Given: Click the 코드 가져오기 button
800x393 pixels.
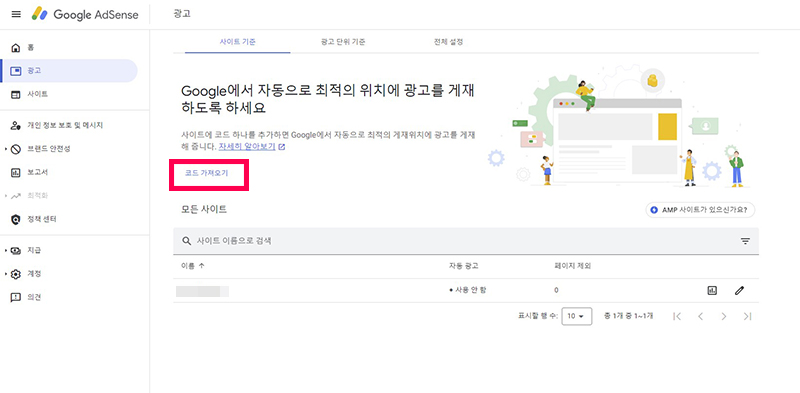Looking at the screenshot, I should 207,174.
